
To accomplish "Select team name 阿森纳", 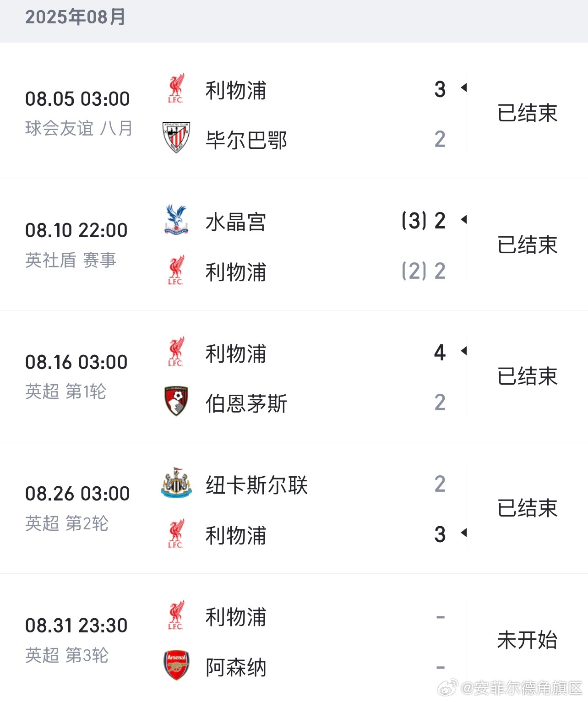I will click(x=236, y=667).
